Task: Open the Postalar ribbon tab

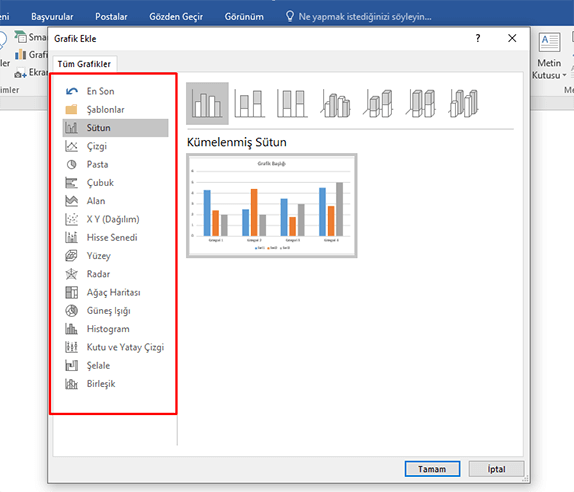Action: pyautogui.click(x=111, y=17)
